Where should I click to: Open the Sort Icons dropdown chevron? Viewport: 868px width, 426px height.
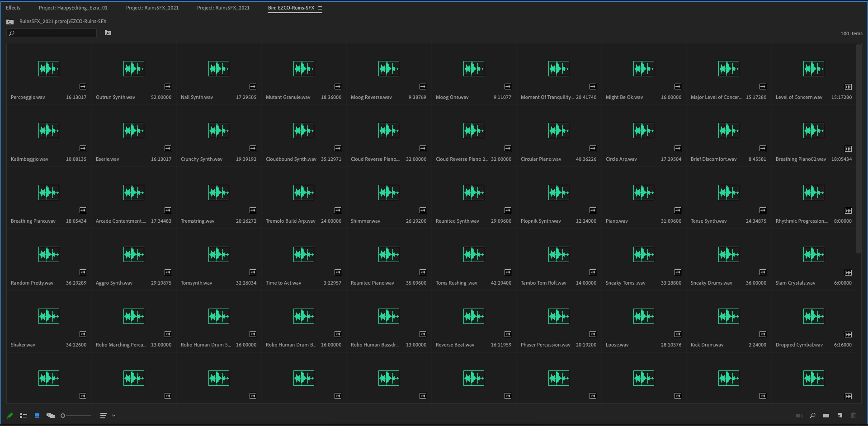(113, 416)
